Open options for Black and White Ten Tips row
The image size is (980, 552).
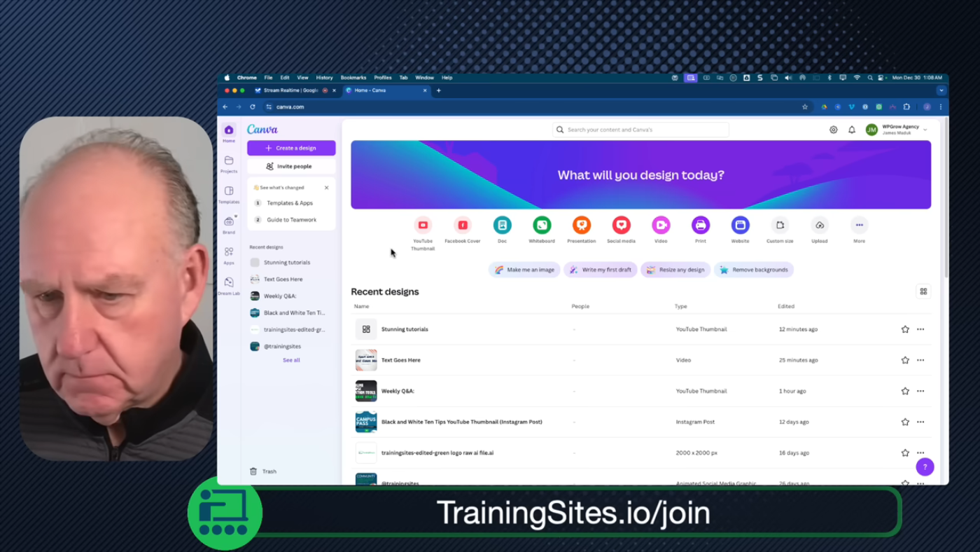coord(920,422)
